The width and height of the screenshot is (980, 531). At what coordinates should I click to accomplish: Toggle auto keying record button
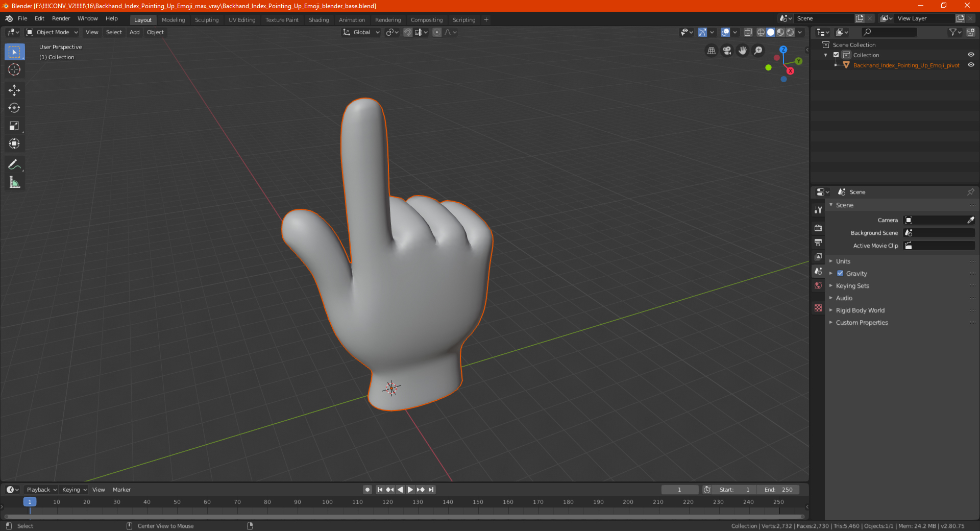(367, 490)
